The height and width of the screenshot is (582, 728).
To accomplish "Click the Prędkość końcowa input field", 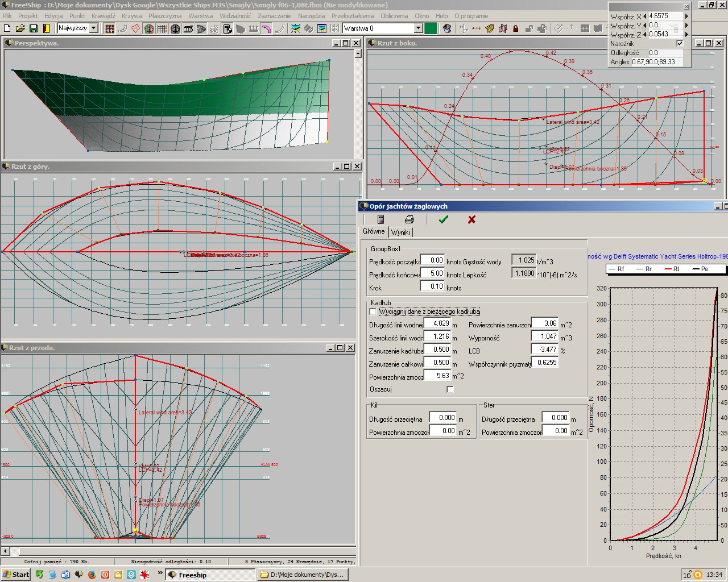I will 432,273.
